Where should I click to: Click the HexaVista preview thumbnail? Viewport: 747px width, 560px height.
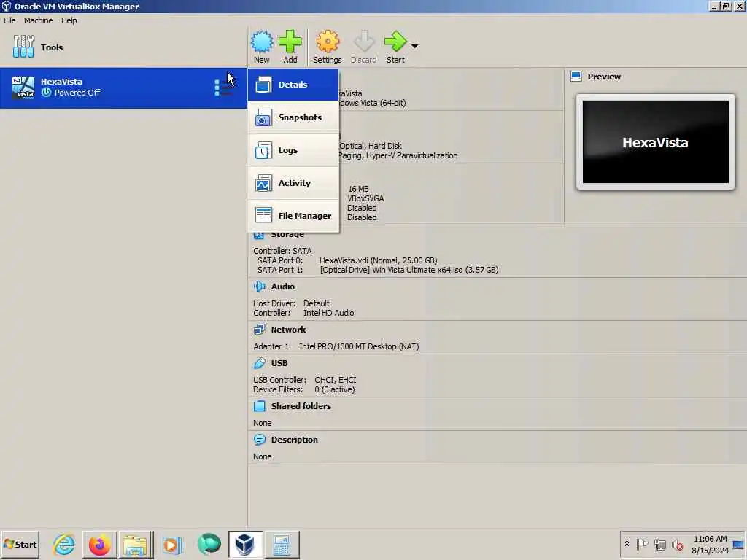click(x=656, y=142)
